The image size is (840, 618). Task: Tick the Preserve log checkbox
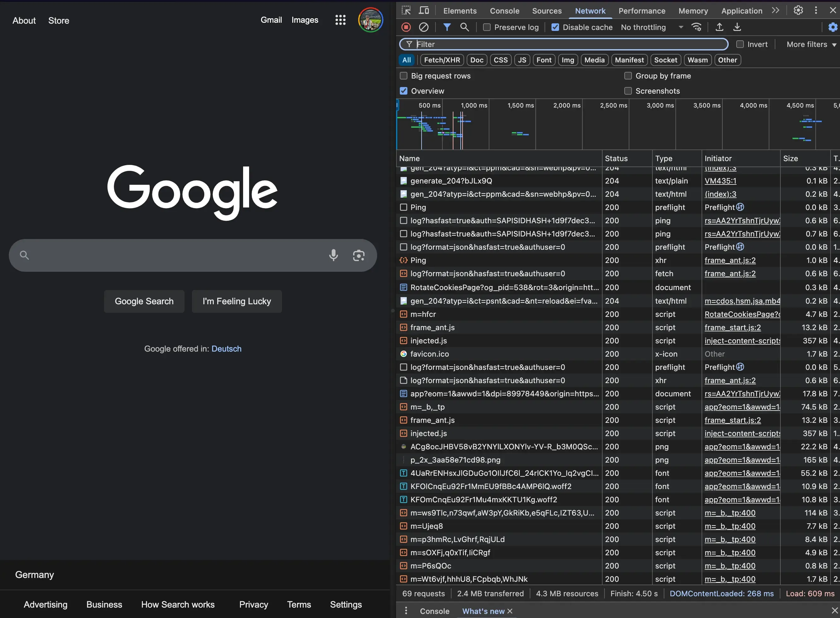tap(487, 27)
